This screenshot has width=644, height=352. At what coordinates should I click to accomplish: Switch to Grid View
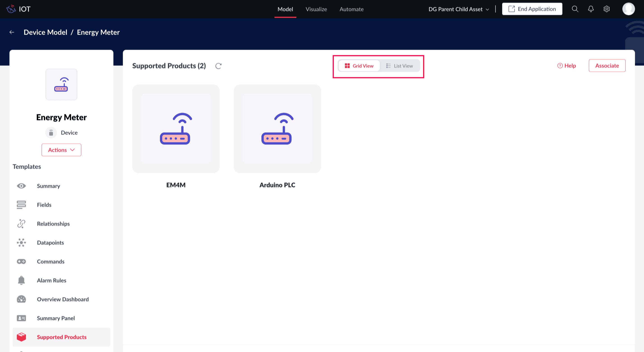pos(359,66)
